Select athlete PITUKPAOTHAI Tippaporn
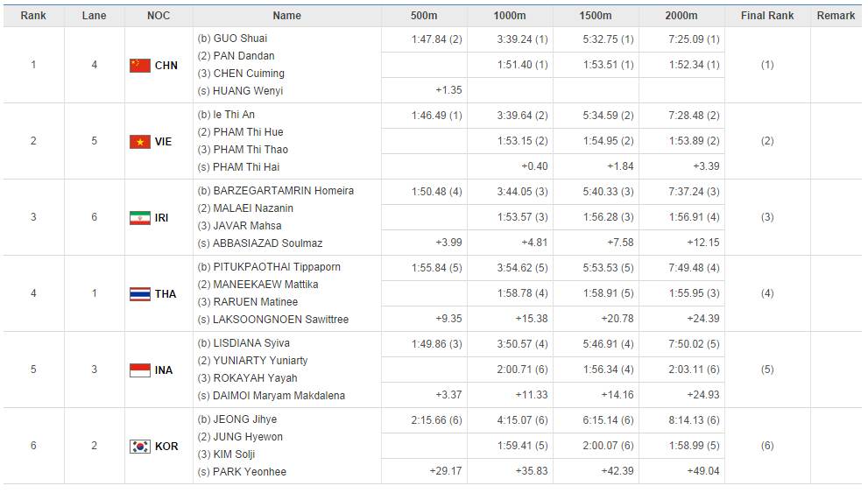Image resolution: width=868 pixels, height=493 pixels. click(276, 267)
